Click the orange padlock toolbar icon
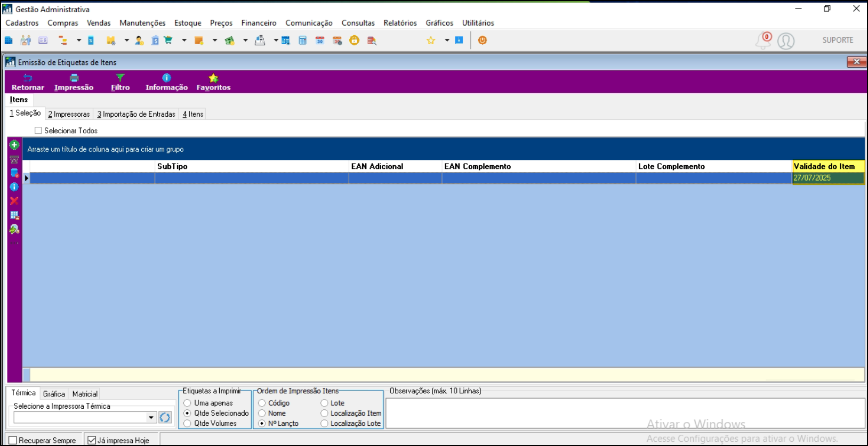868x446 pixels. (x=355, y=40)
